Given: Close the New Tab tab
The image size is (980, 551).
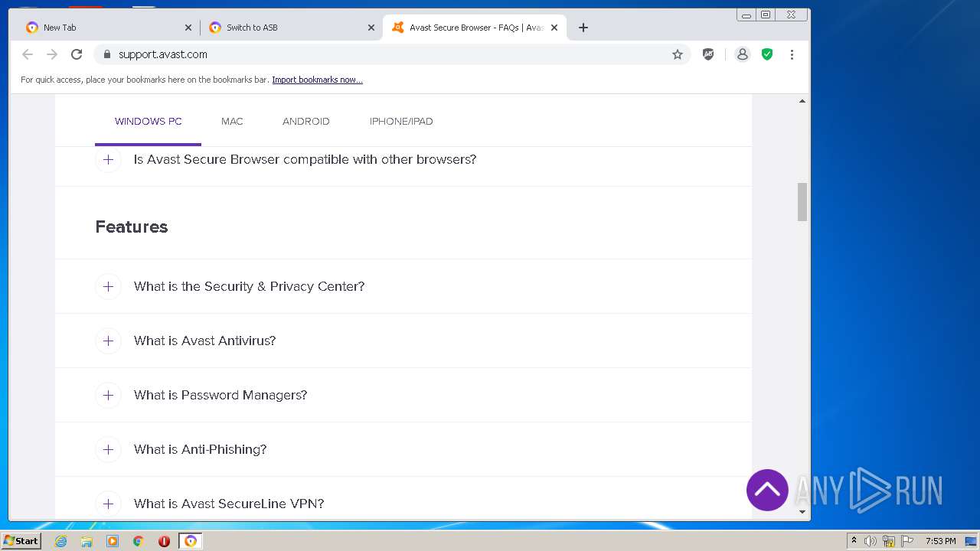Looking at the screenshot, I should [x=188, y=28].
